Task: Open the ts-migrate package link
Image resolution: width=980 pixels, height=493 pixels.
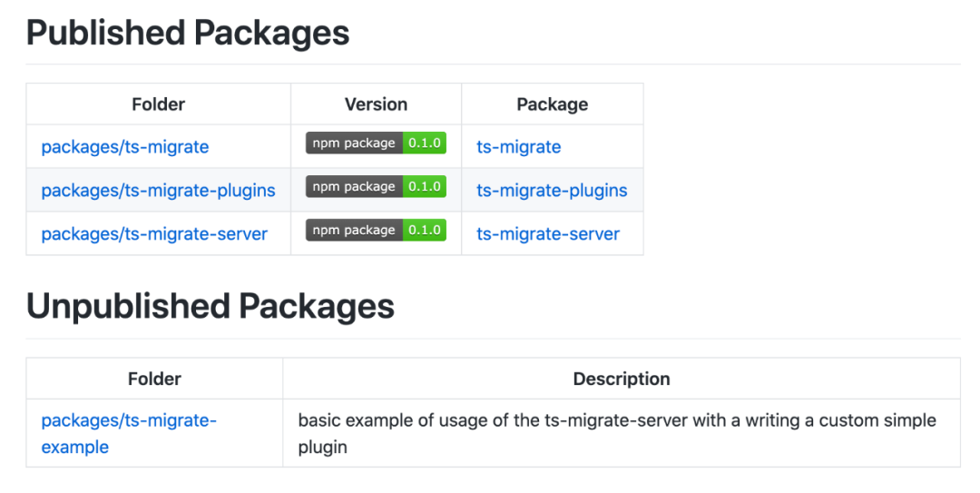Action: (519, 147)
